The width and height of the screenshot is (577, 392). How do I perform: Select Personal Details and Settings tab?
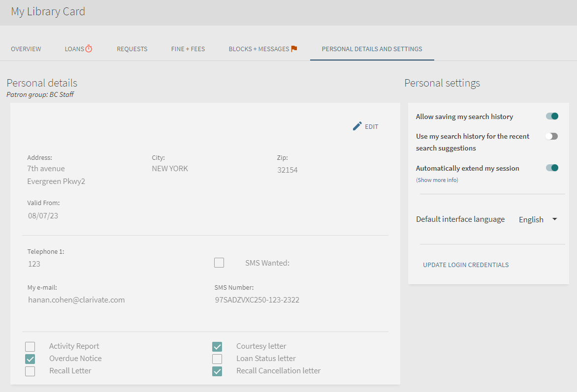point(372,49)
